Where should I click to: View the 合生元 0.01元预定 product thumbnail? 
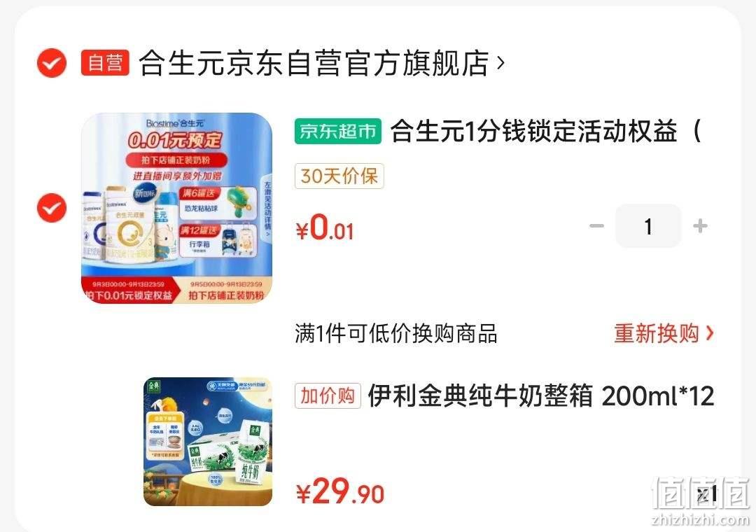(x=176, y=208)
